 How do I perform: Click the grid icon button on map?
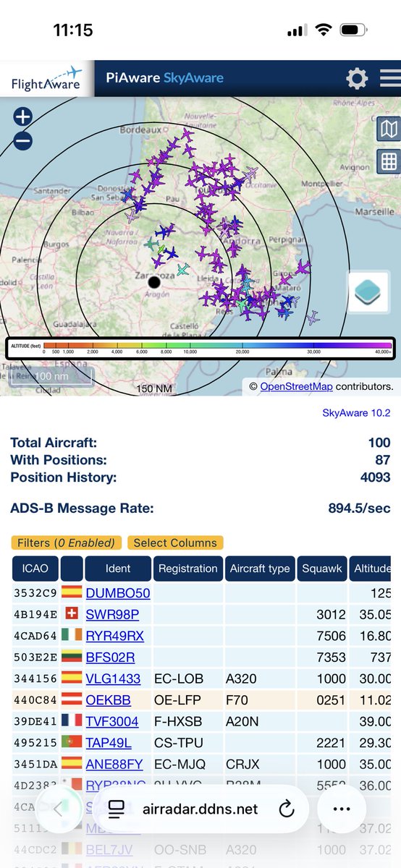389,161
